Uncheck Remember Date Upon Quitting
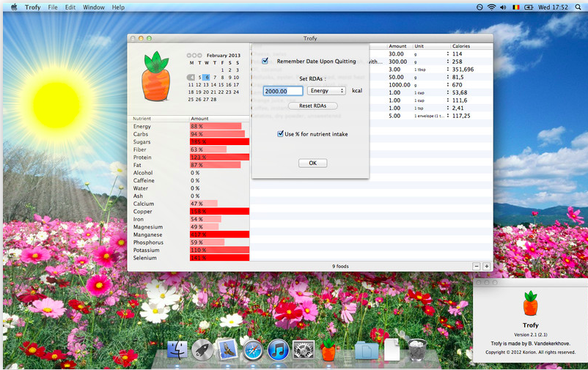Image resolution: width=588 pixels, height=370 pixels. pyautogui.click(x=265, y=61)
